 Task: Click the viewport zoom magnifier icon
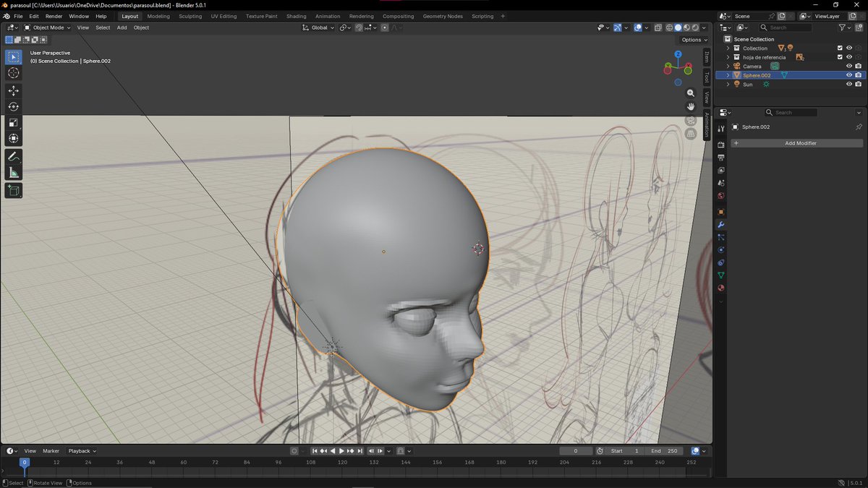point(691,93)
